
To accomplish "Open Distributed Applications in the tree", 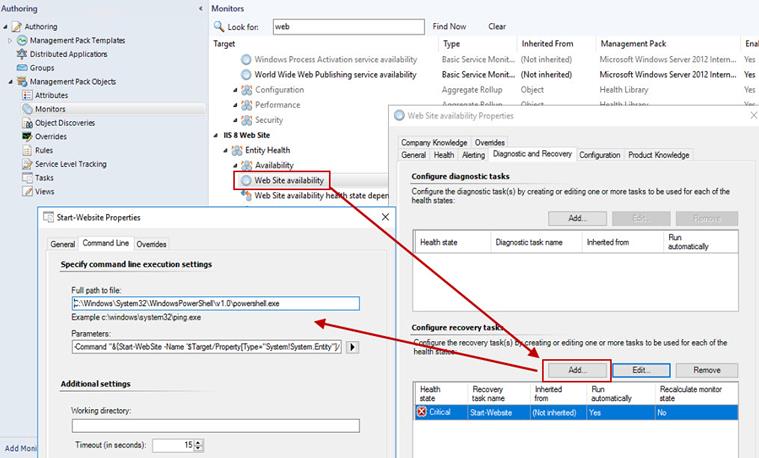I will (x=68, y=54).
